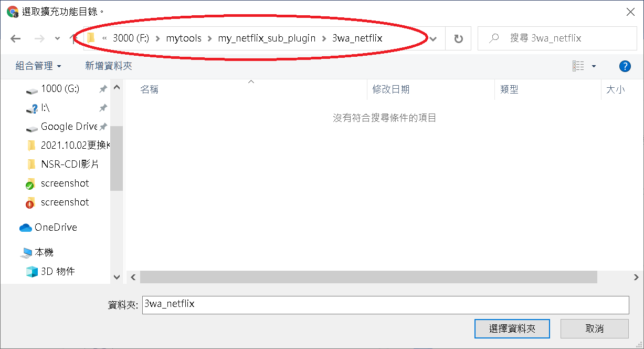Click the 3wa_netflix breadcrumb
644x349 pixels.
point(357,38)
